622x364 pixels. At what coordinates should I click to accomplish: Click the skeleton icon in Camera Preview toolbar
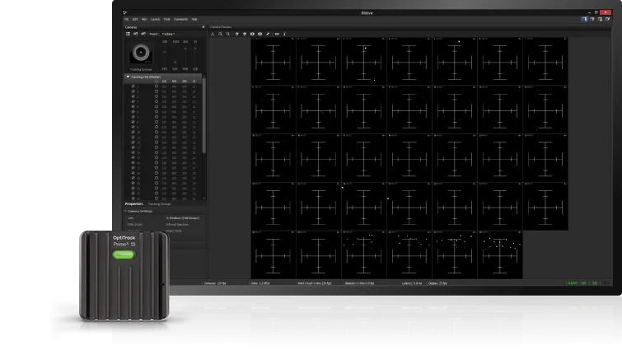click(213, 34)
